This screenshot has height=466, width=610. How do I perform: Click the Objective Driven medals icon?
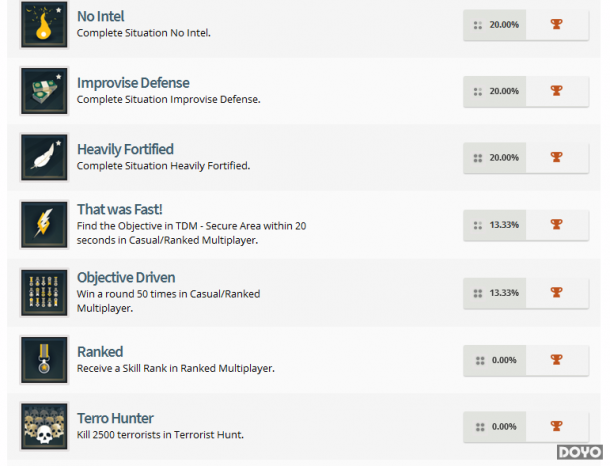click(44, 293)
